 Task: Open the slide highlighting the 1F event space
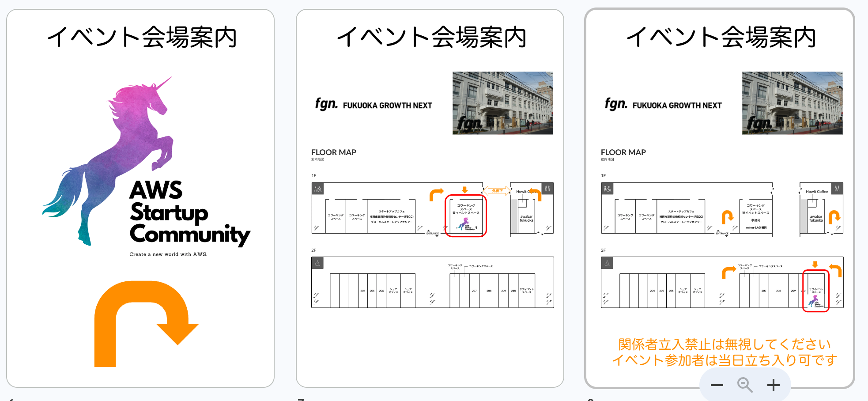click(x=430, y=198)
